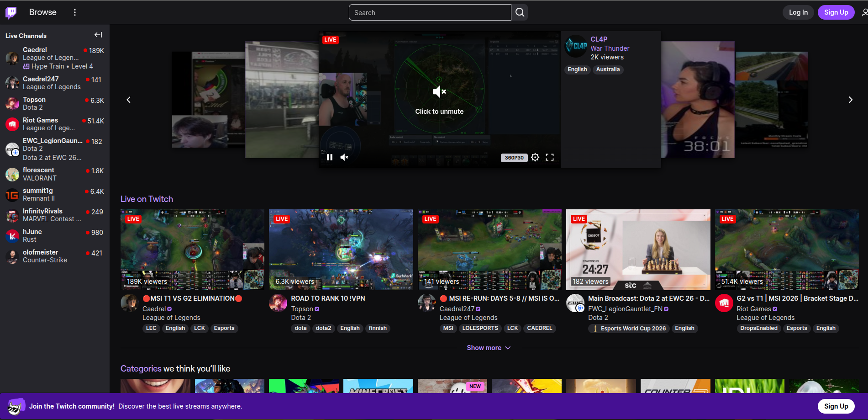Open MSI T1 VS G2 ELIMINATION stream thumbnail
868x420 pixels.
tap(192, 250)
